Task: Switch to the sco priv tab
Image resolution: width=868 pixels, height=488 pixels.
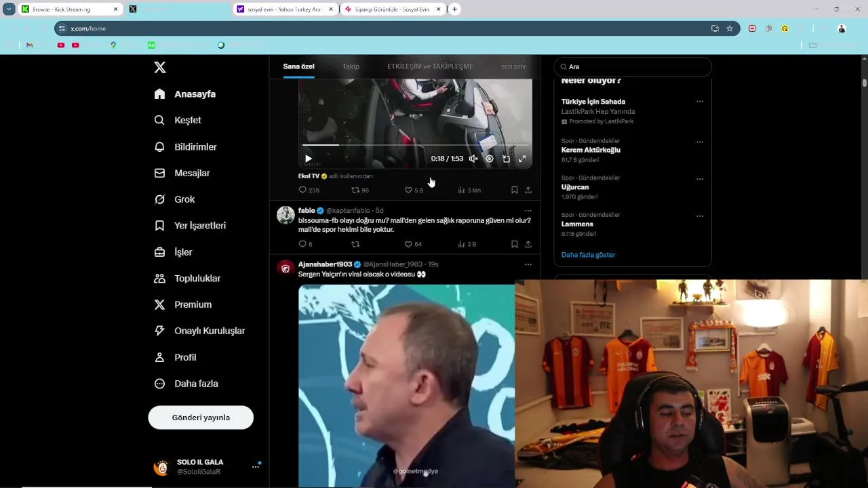Action: (x=513, y=66)
